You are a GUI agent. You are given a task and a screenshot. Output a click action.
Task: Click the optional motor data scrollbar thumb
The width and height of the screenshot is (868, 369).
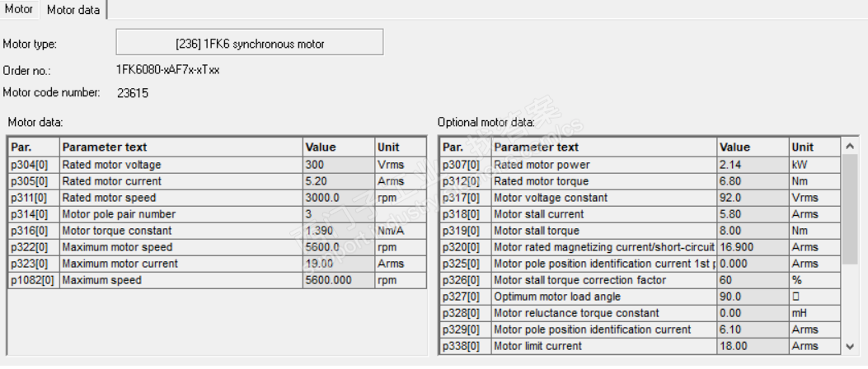coord(851,209)
